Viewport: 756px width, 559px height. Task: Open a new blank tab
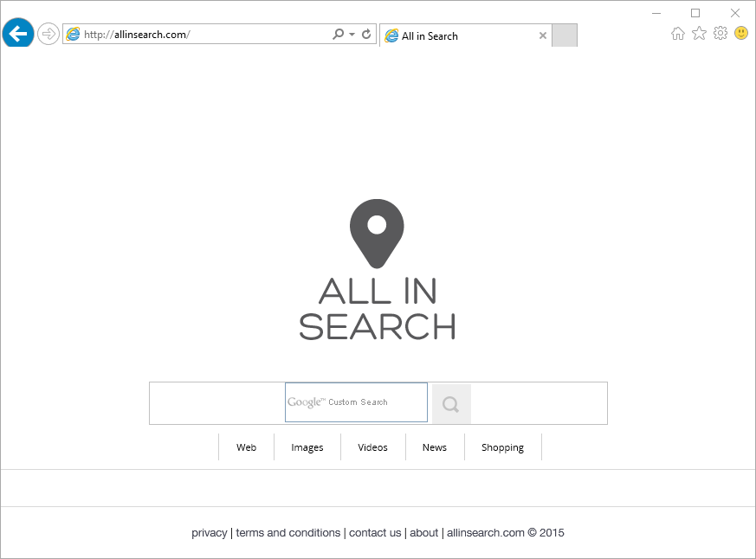pyautogui.click(x=564, y=35)
